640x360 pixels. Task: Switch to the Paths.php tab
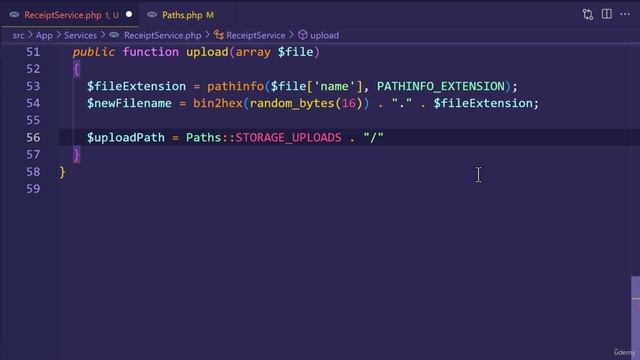tap(181, 15)
